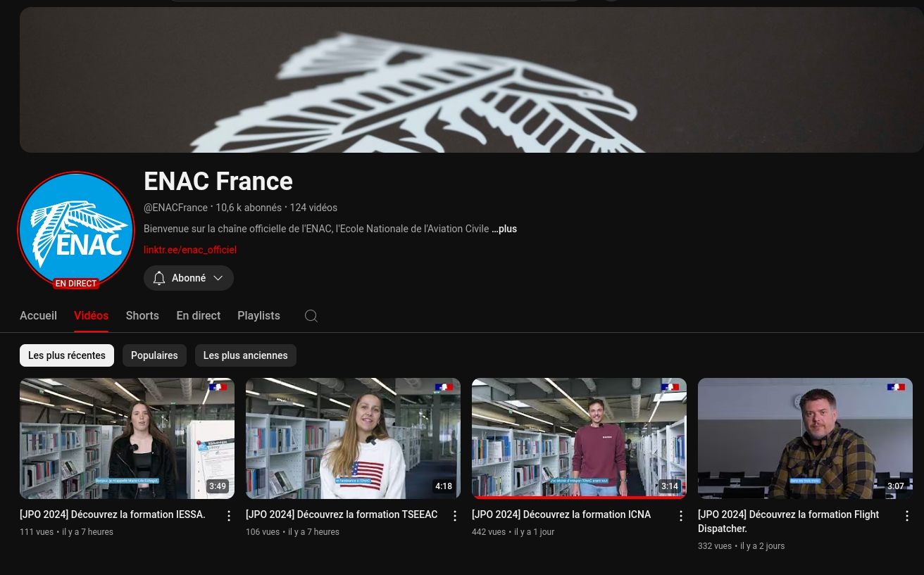Click the 3:14 duration badge
This screenshot has height=575, width=924.
[x=670, y=486]
